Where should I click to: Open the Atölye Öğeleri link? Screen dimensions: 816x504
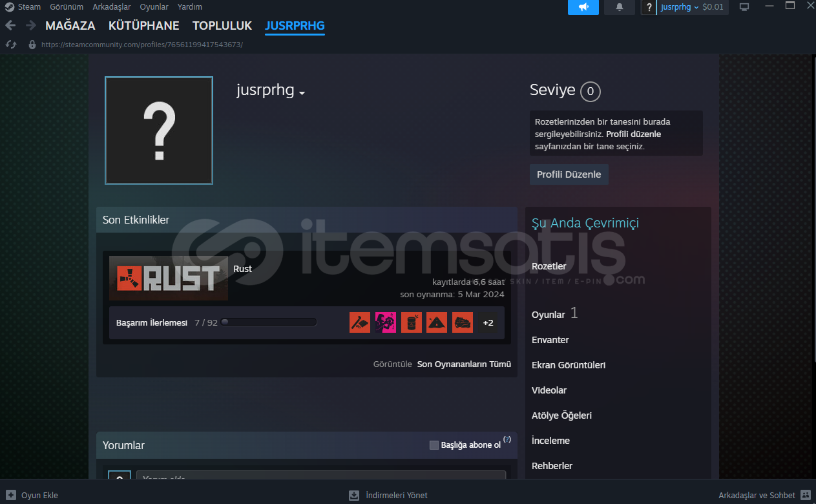tap(561, 415)
